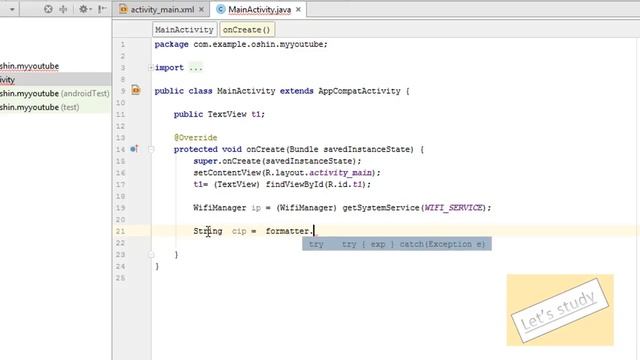640x360 pixels.
Task: Select the highlighted Activity item in project tree
Action: [x=56, y=80]
